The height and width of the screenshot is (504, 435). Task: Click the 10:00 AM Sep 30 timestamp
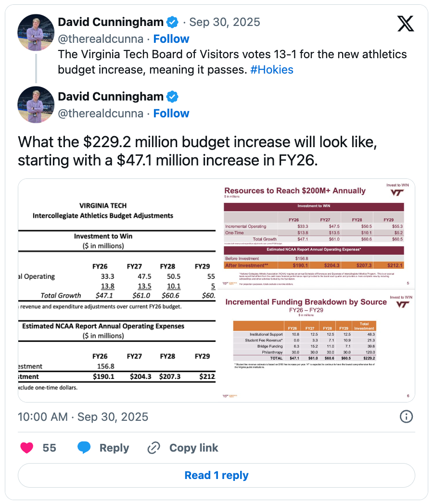coord(83,416)
